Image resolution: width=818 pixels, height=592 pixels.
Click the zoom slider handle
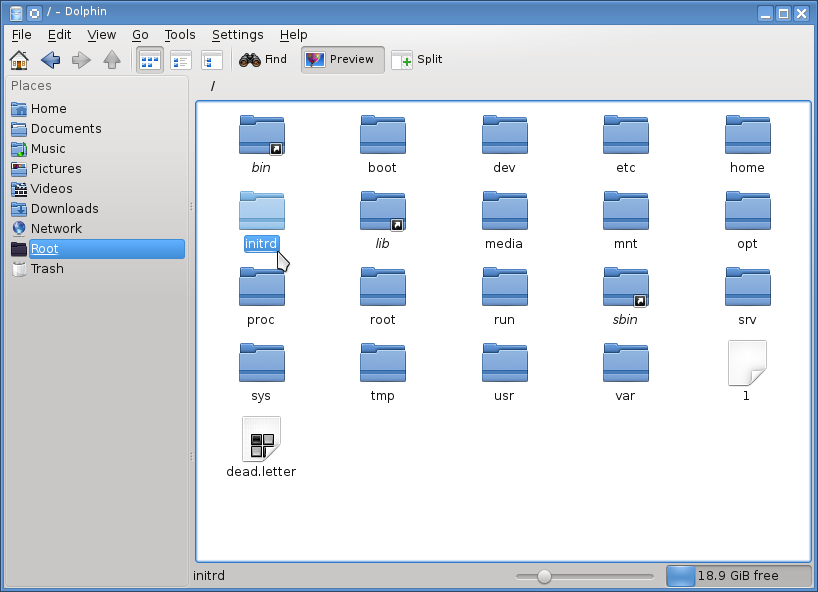tap(544, 576)
